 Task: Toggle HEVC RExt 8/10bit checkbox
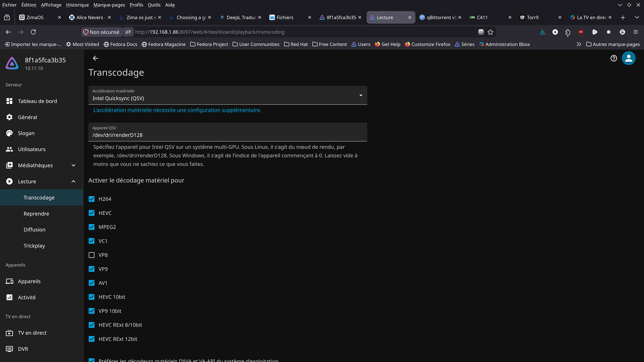click(92, 325)
